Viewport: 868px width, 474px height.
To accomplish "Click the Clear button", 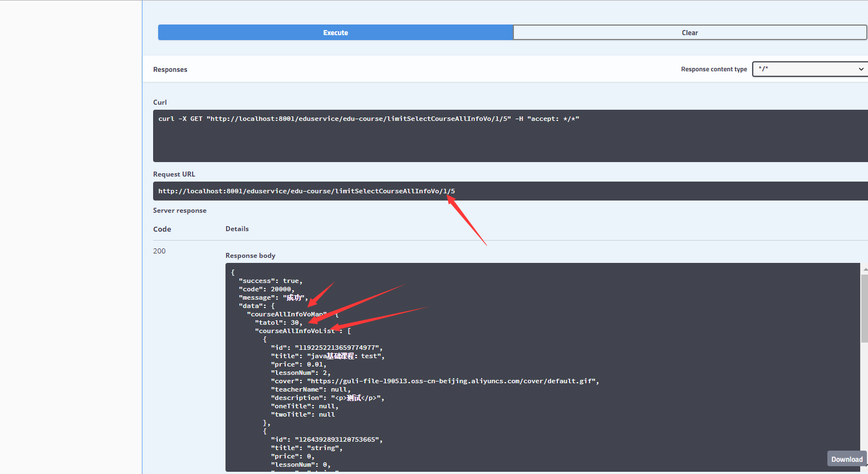I will 690,32.
